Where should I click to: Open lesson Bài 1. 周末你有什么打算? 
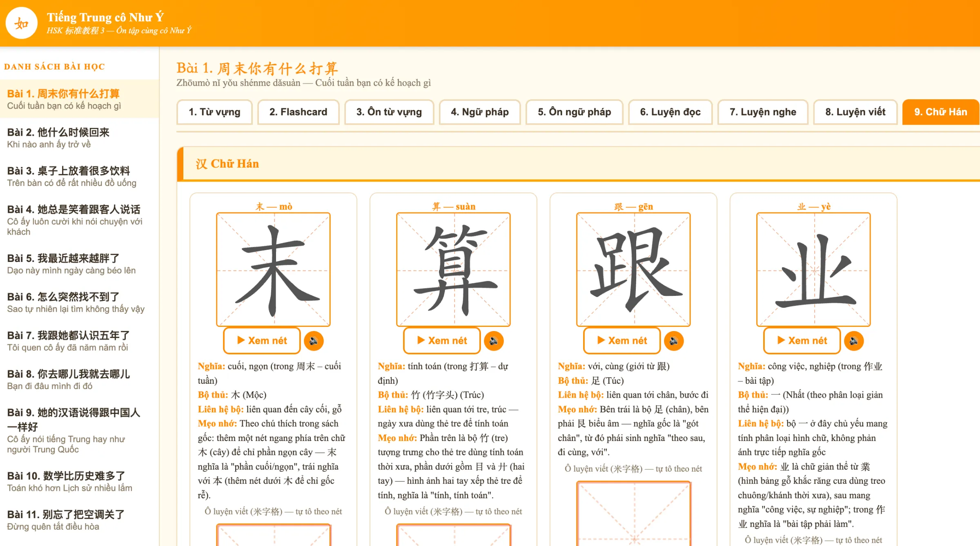click(x=79, y=99)
